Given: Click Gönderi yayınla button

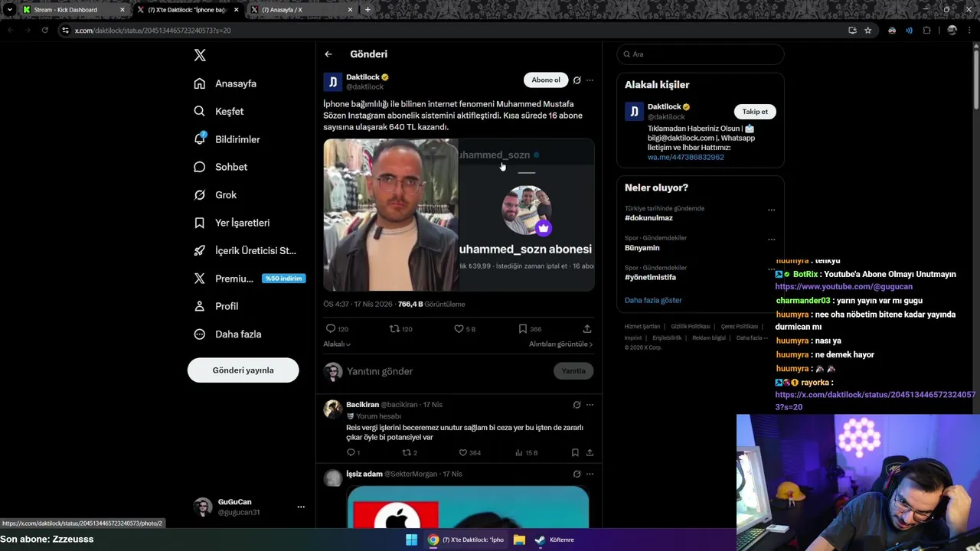Looking at the screenshot, I should coord(243,370).
